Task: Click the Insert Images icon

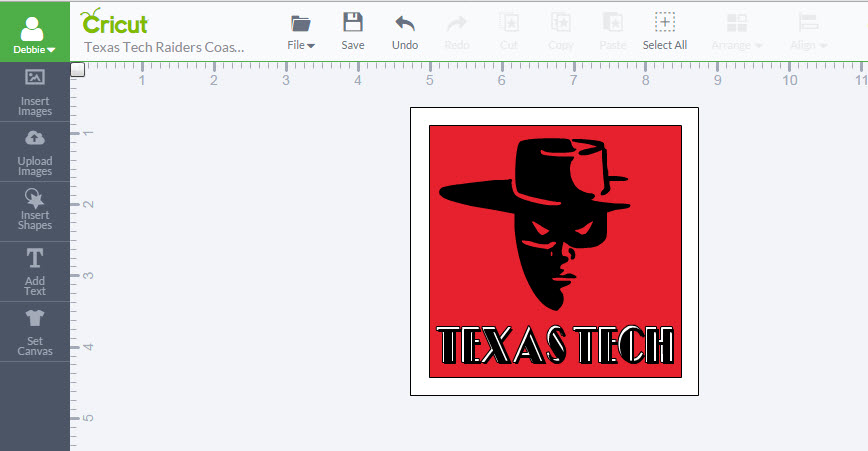Action: pyautogui.click(x=34, y=79)
